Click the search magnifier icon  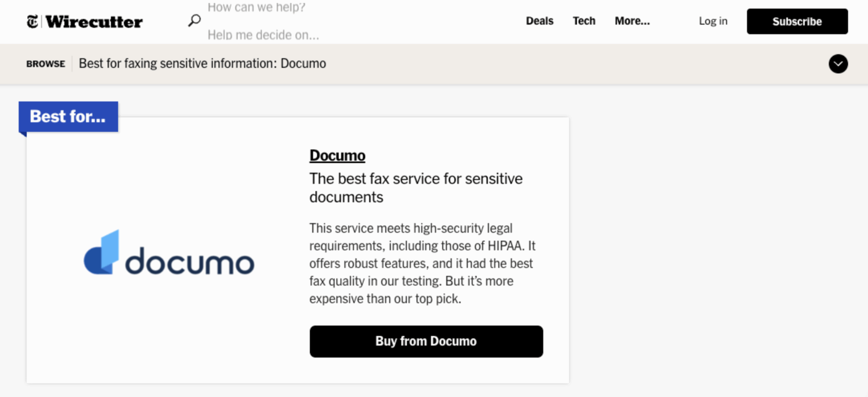click(x=194, y=20)
